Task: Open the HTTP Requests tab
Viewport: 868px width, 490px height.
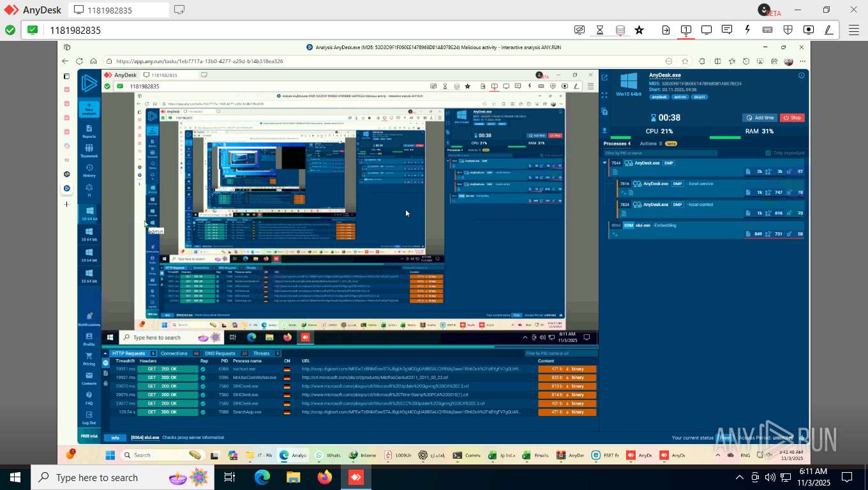Action: (x=133, y=353)
